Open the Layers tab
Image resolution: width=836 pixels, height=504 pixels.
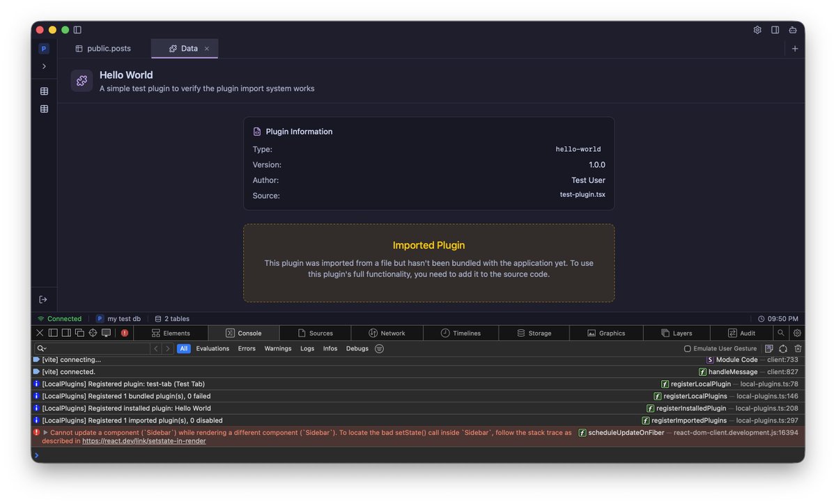(x=676, y=333)
